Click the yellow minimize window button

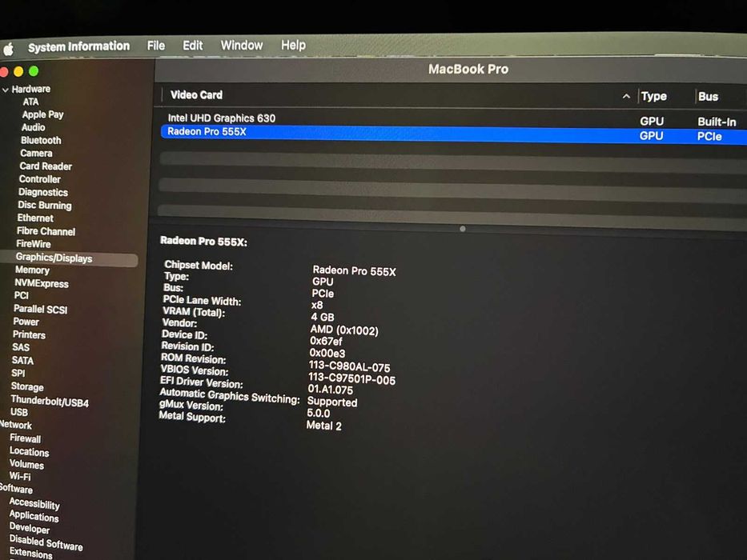click(18, 72)
